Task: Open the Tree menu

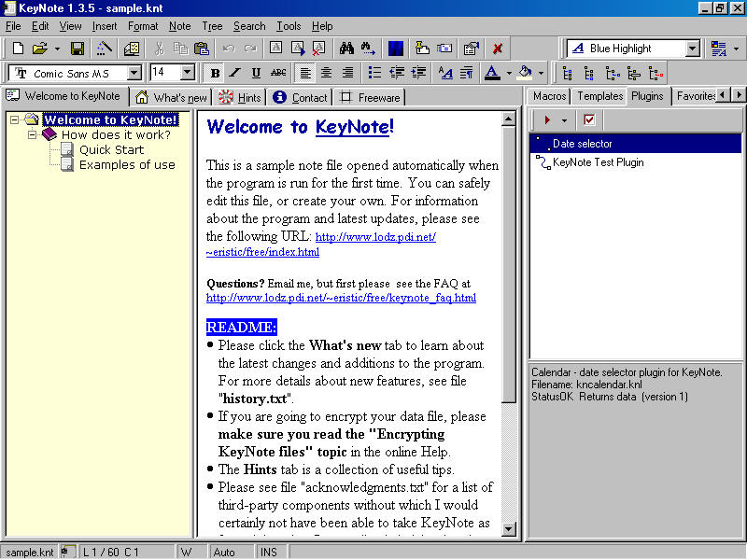Action: pyautogui.click(x=212, y=26)
